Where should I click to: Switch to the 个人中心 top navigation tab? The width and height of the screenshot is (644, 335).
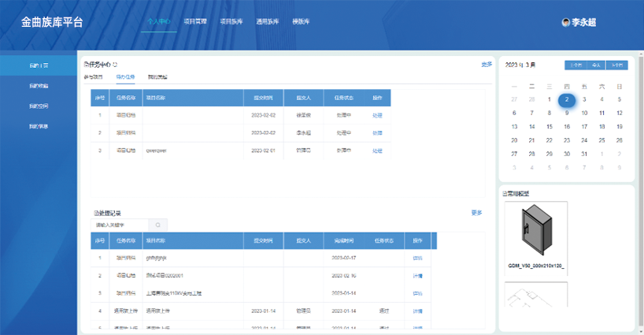pyautogui.click(x=158, y=21)
